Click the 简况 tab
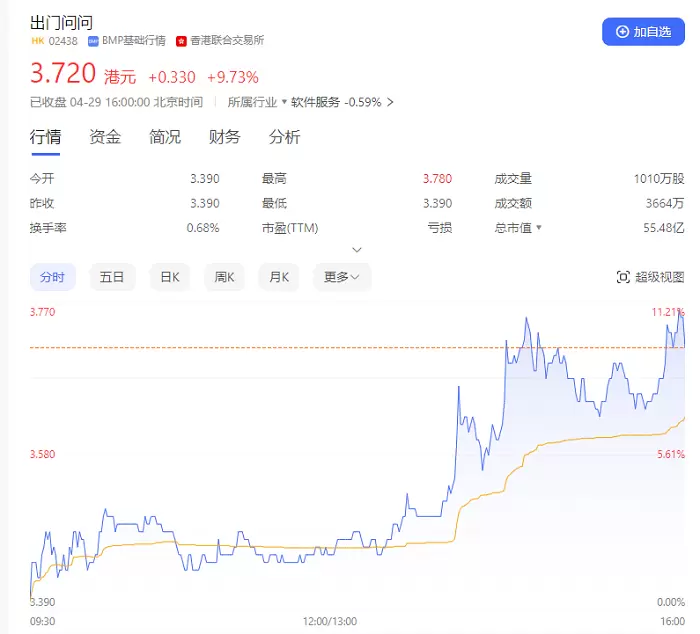700x634 pixels. click(165, 137)
